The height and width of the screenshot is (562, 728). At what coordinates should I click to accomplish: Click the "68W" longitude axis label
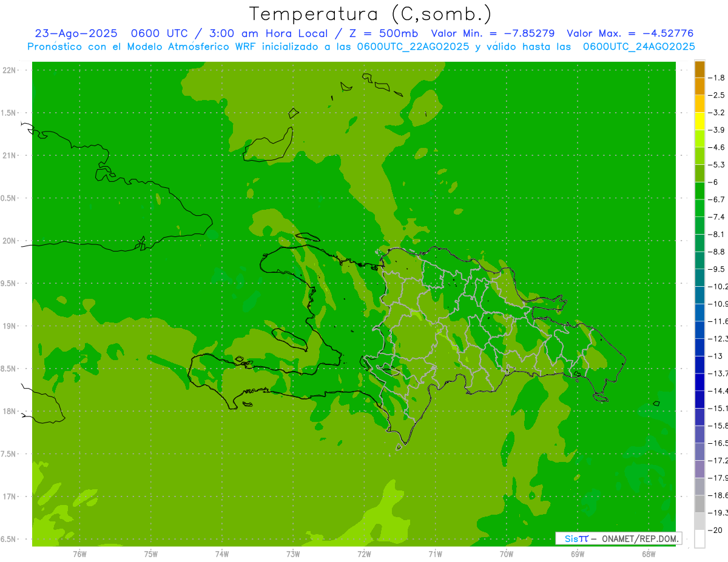click(649, 554)
